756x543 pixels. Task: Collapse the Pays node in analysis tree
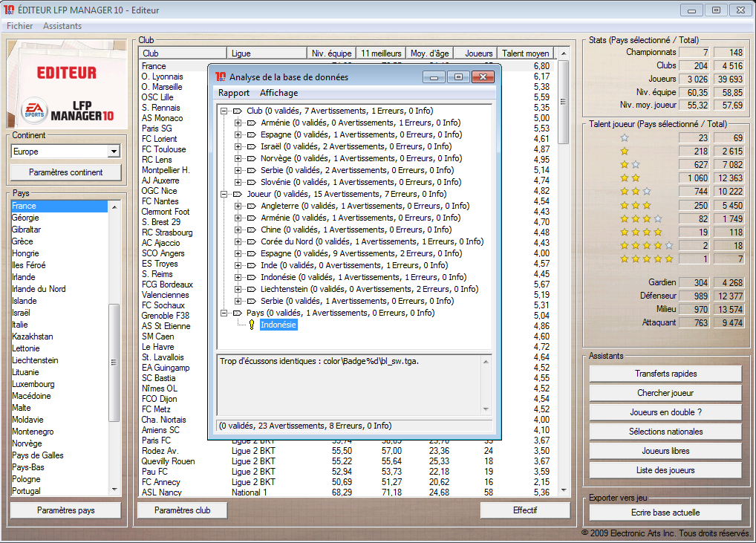click(x=224, y=313)
